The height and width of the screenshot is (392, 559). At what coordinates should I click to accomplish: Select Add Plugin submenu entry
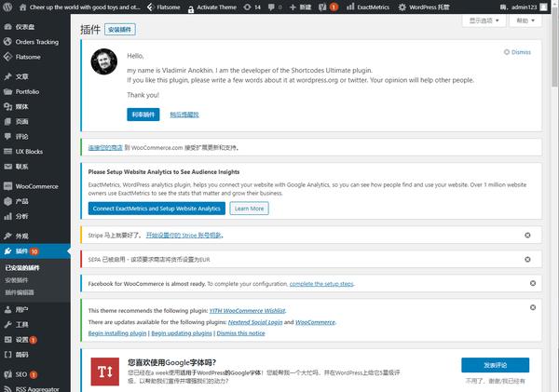(x=17, y=280)
